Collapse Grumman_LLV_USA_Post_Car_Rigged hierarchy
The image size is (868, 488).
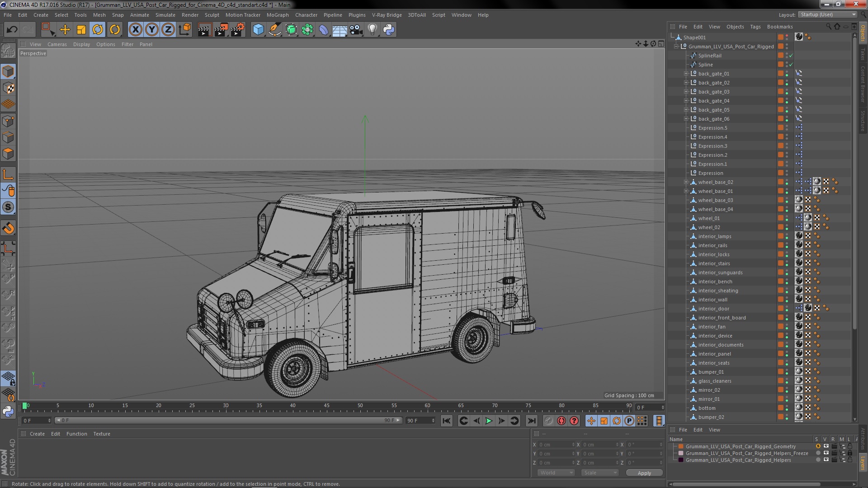click(x=676, y=47)
